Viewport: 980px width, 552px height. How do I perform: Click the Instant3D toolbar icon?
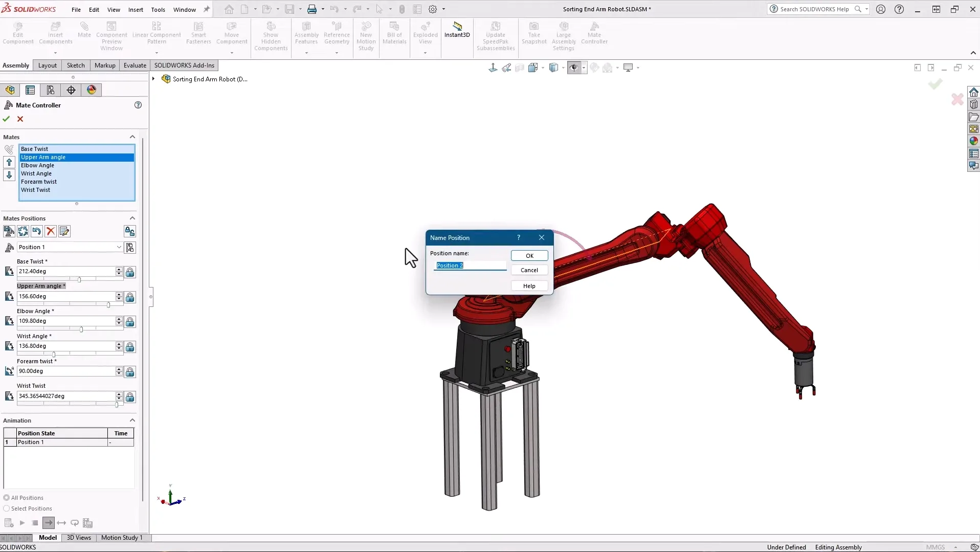click(x=457, y=30)
